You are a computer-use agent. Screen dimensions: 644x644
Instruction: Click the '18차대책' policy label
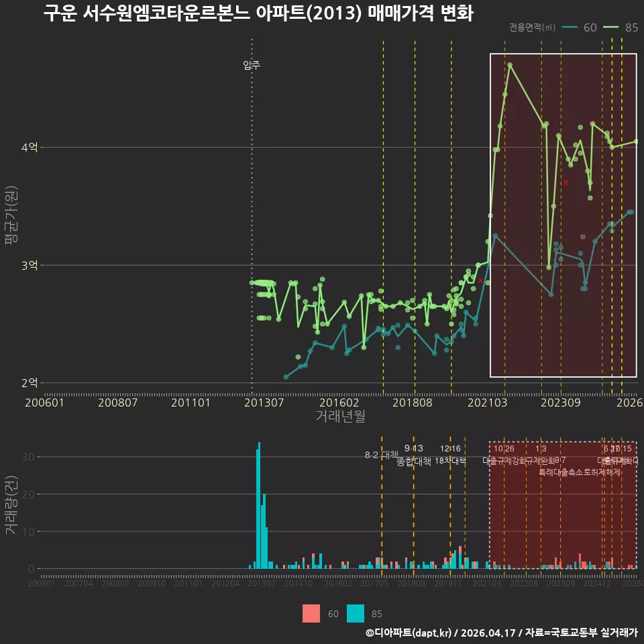(x=450, y=461)
